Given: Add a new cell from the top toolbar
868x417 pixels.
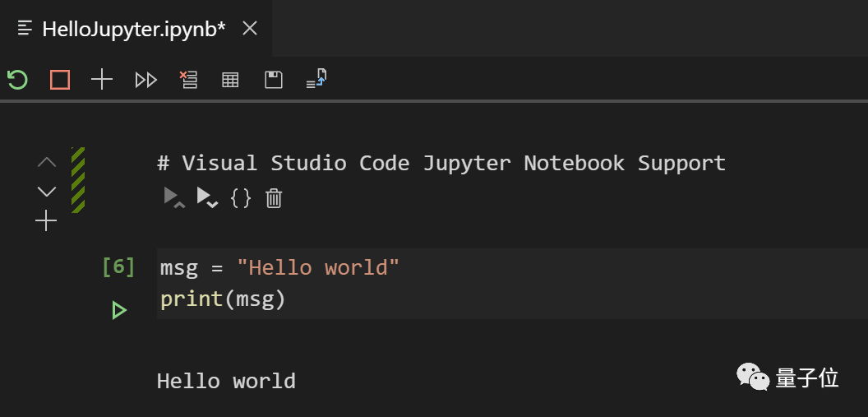Looking at the screenshot, I should point(102,80).
